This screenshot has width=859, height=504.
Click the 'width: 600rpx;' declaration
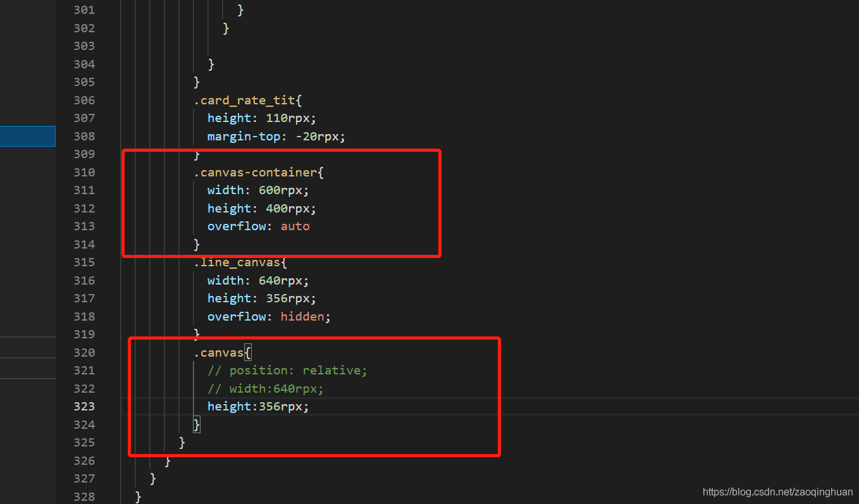click(258, 190)
